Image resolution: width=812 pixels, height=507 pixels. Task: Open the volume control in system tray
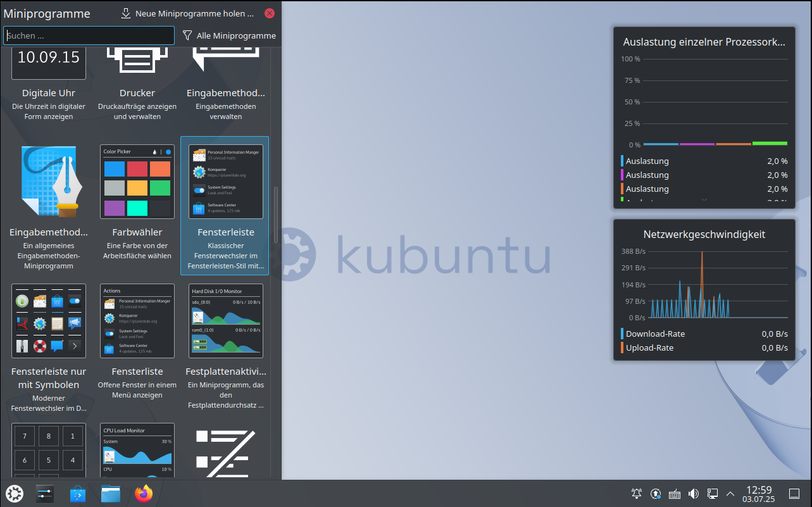(x=694, y=493)
